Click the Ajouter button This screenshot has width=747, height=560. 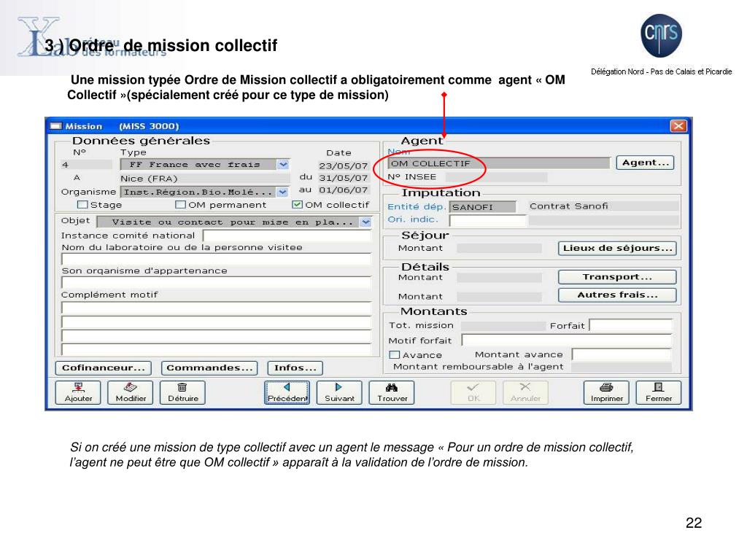pyautogui.click(x=78, y=393)
